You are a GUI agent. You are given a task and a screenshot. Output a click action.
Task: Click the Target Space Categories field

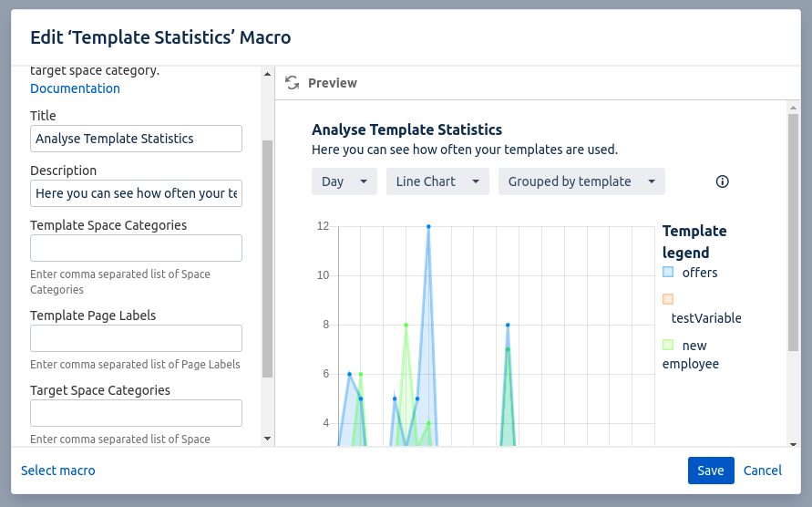tap(136, 413)
